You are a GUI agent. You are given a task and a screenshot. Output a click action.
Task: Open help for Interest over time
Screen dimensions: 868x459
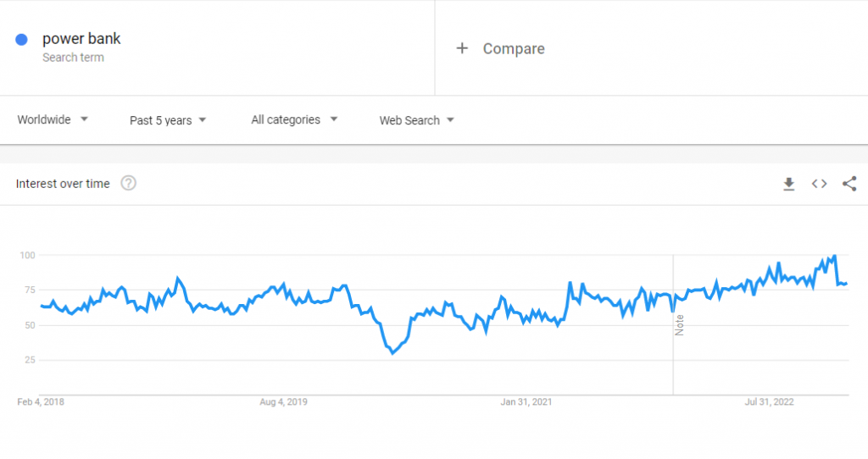(x=129, y=184)
